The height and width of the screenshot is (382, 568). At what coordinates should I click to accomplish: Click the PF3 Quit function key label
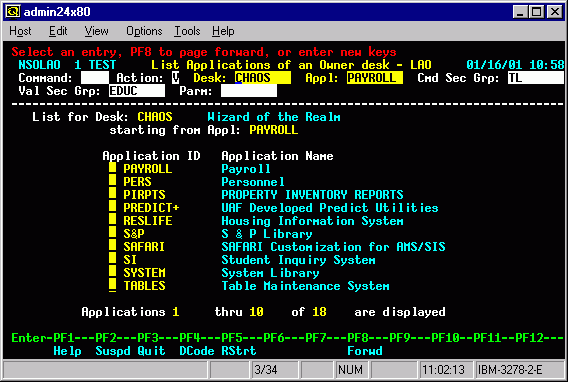tap(151, 350)
